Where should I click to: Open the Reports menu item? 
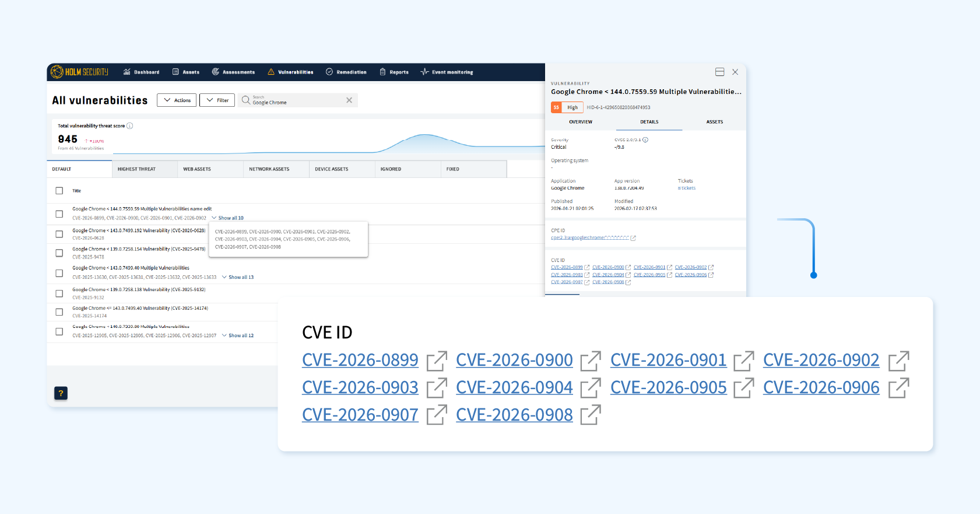click(394, 72)
